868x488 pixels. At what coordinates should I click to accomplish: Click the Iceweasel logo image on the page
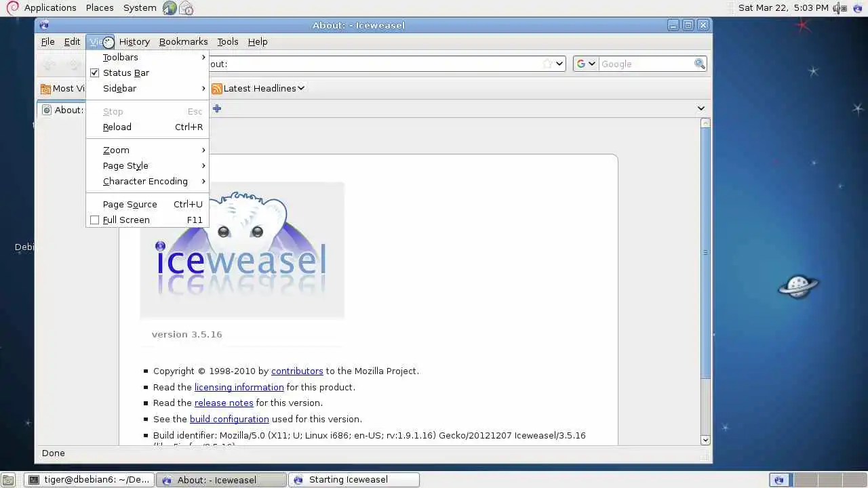click(x=242, y=250)
